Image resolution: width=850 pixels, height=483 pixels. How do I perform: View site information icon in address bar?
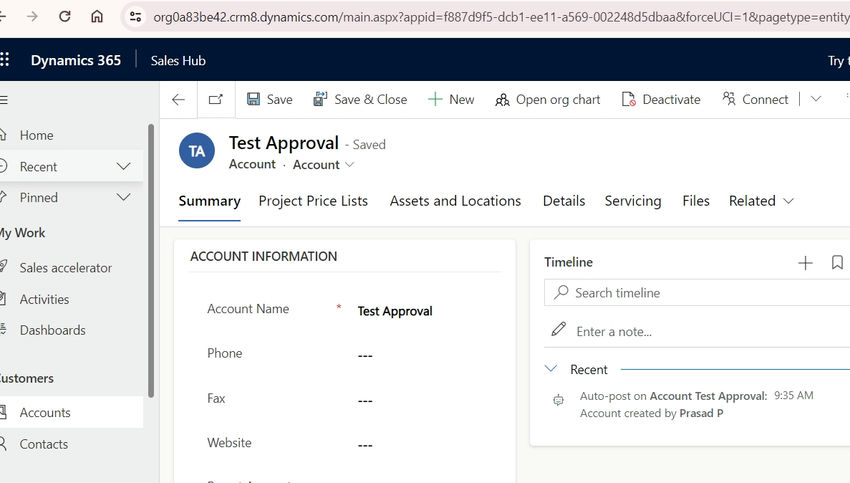point(136,17)
